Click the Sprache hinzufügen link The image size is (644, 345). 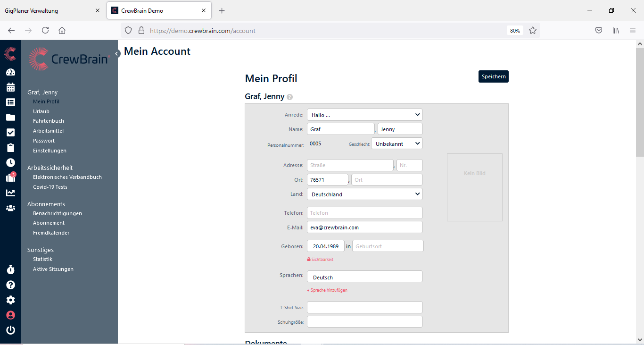tap(328, 290)
